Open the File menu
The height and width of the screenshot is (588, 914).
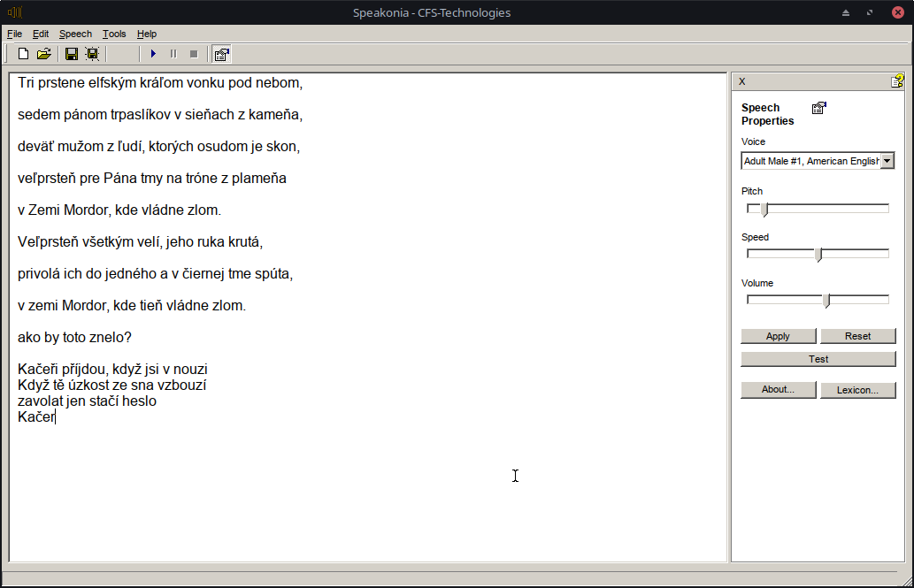14,34
